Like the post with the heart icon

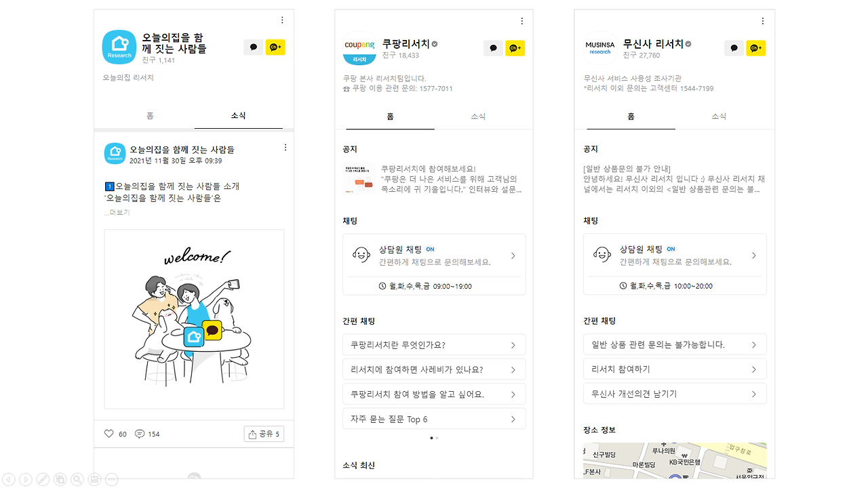point(109,434)
